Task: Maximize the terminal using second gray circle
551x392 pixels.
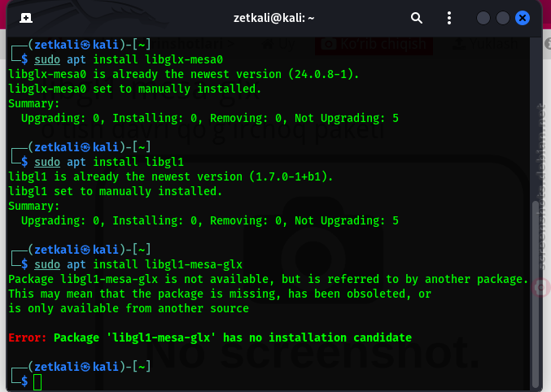Action: pyautogui.click(x=503, y=18)
